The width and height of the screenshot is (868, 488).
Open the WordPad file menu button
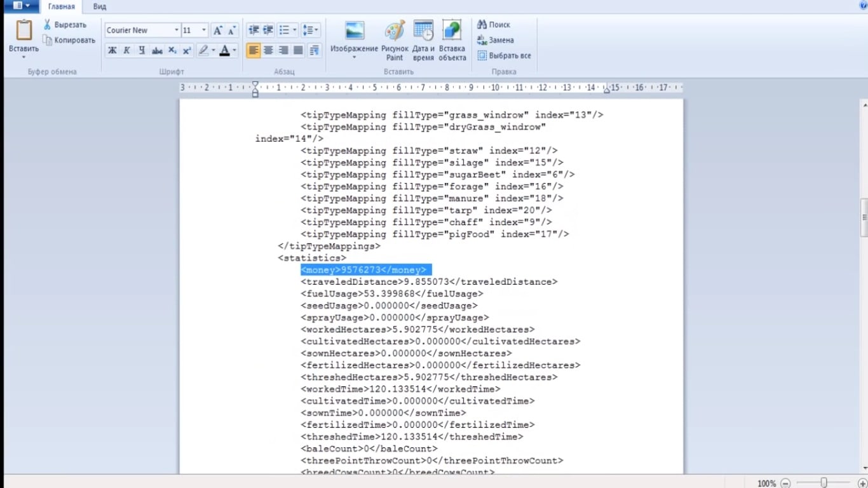(21, 6)
